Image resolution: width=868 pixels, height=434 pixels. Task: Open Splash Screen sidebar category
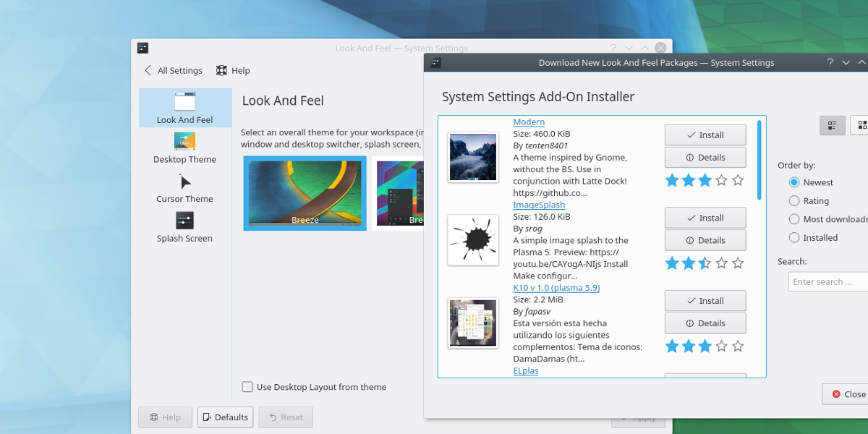(x=185, y=227)
